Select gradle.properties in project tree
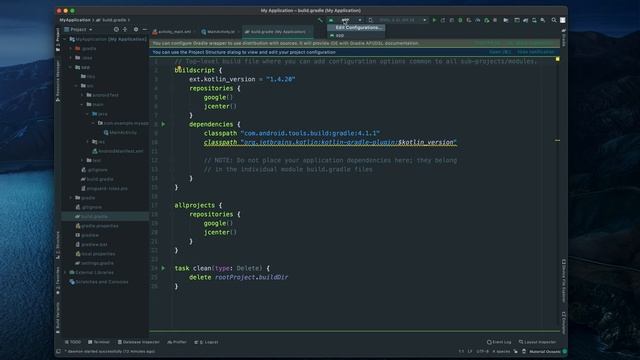 click(96, 226)
